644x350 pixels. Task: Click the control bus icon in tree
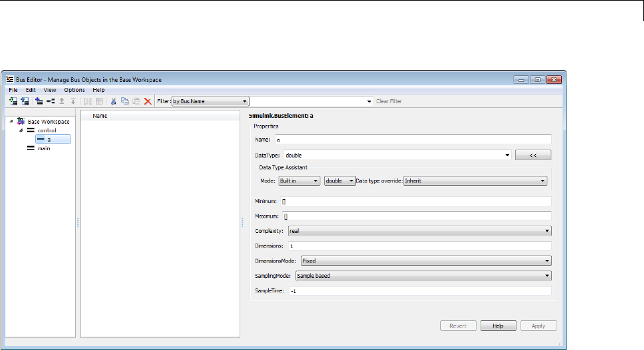click(31, 130)
